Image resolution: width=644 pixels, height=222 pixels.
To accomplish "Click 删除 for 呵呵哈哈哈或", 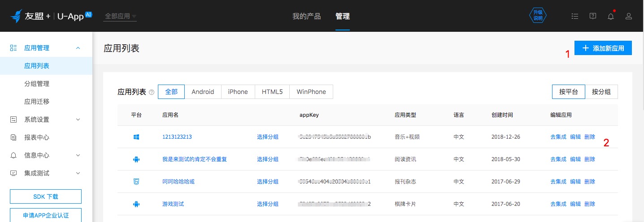I will 590,182.
